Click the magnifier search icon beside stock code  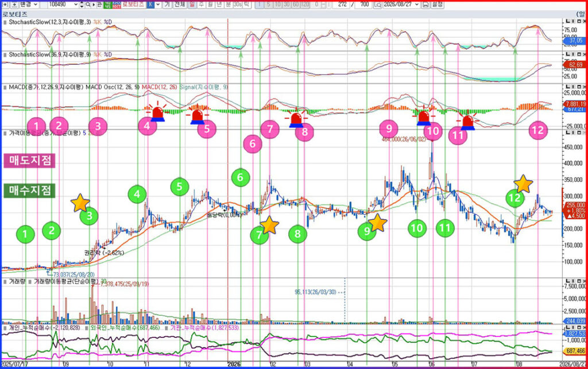88,5
